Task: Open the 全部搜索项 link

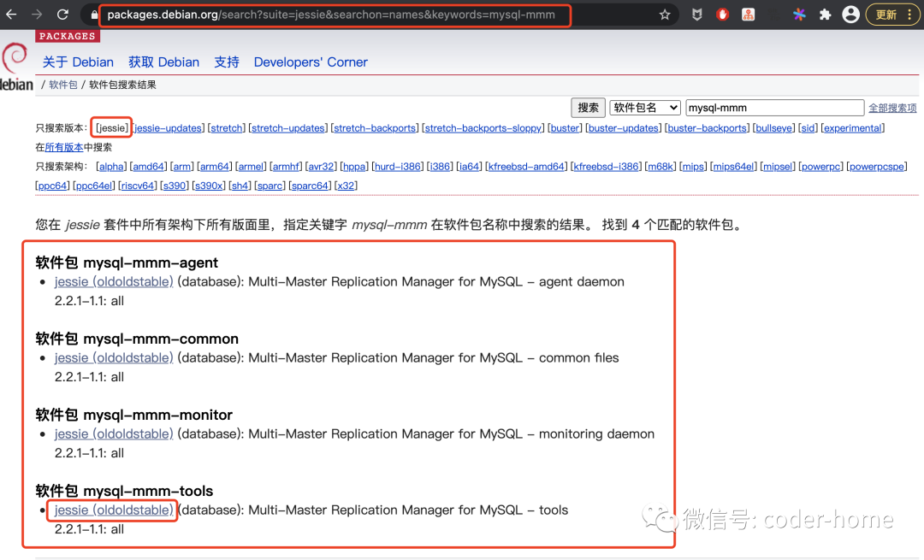Action: click(892, 108)
